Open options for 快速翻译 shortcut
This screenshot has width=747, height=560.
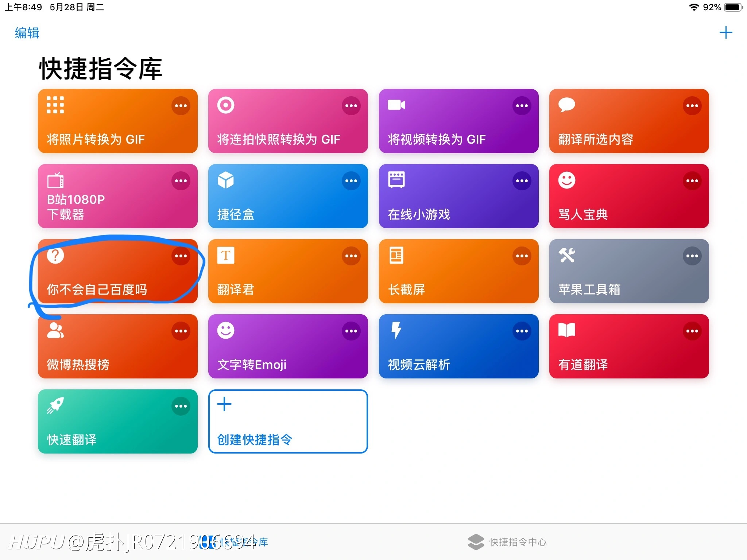(x=181, y=406)
